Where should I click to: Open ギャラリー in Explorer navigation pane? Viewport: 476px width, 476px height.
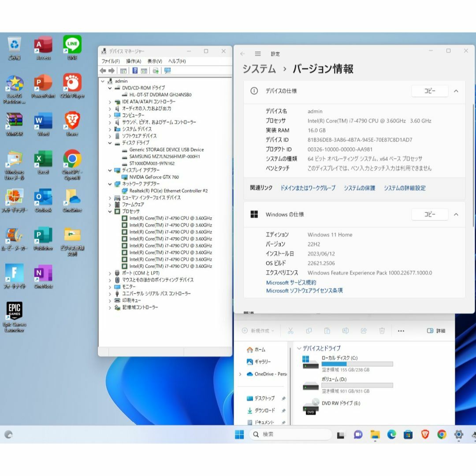click(259, 362)
